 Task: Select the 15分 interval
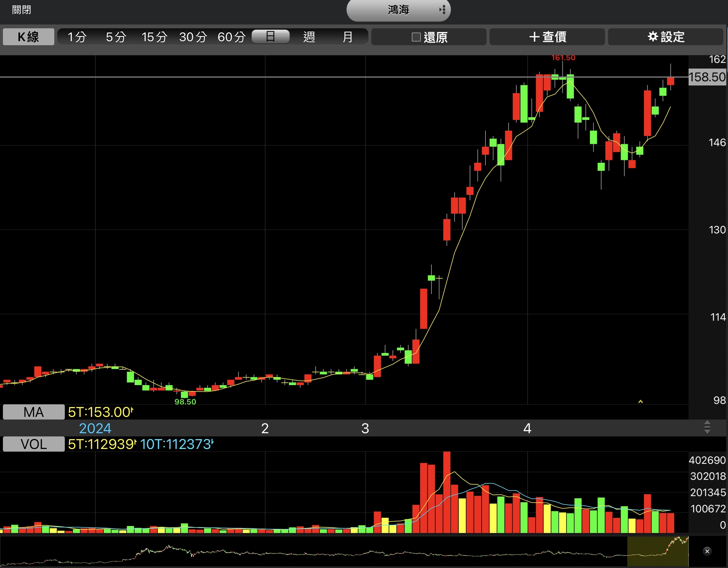154,37
